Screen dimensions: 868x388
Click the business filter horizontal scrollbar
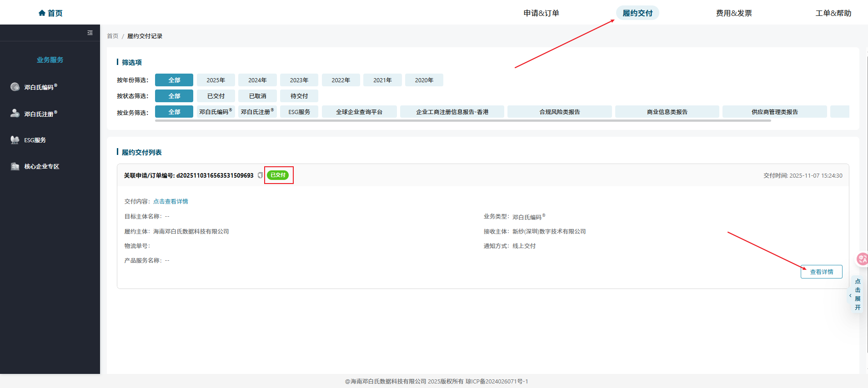[x=463, y=121]
